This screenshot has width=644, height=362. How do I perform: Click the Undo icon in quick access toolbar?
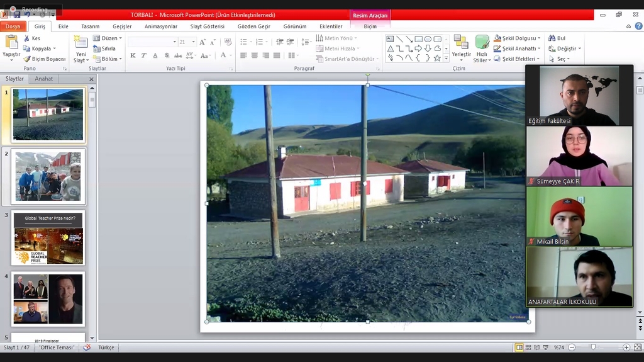click(x=27, y=15)
